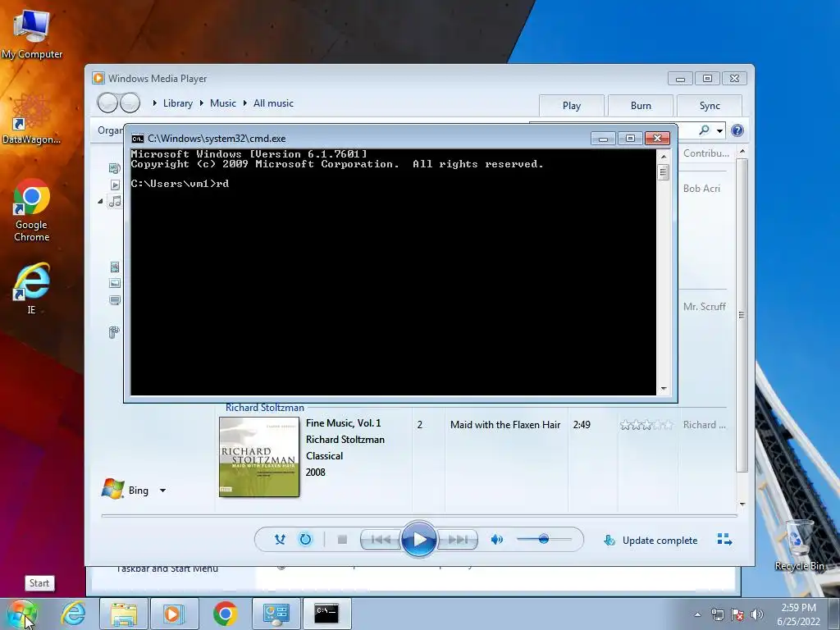Select Music in the breadcrumb
Viewport: 840px width, 630px height.
point(223,103)
